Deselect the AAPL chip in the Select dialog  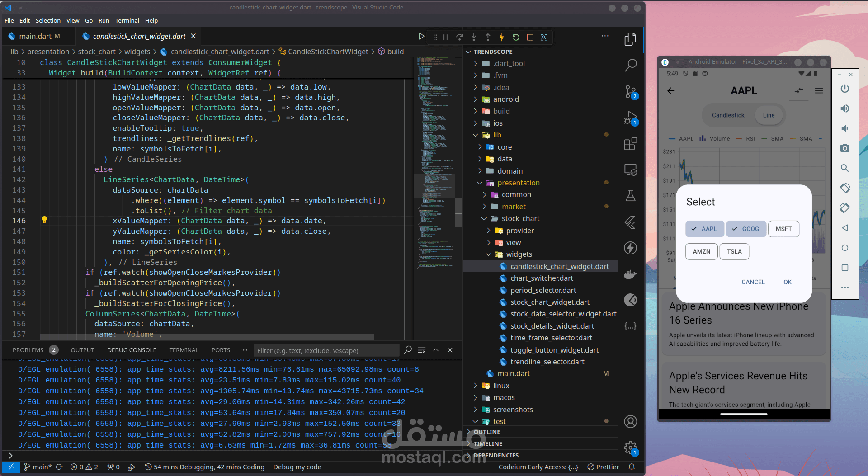pyautogui.click(x=705, y=229)
